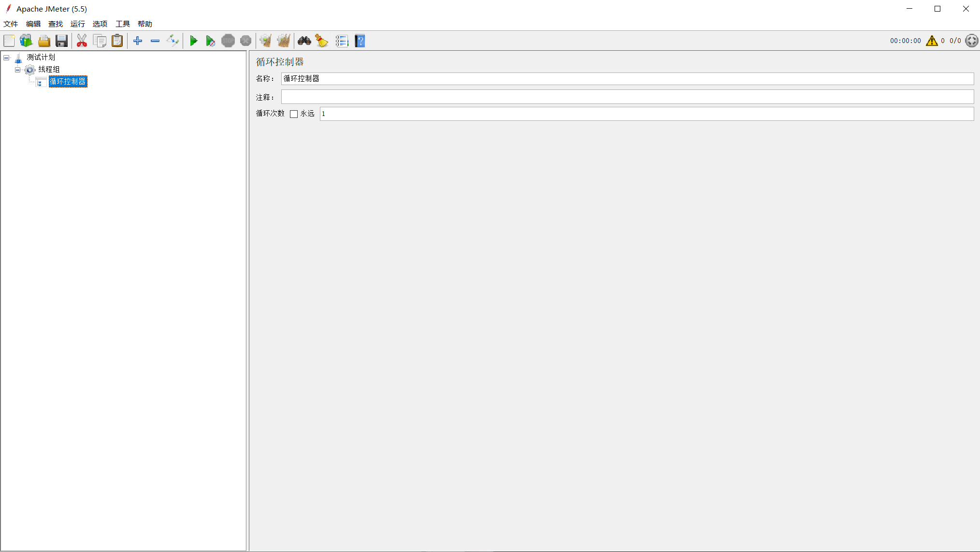Clear results with single broom icon

tap(265, 41)
